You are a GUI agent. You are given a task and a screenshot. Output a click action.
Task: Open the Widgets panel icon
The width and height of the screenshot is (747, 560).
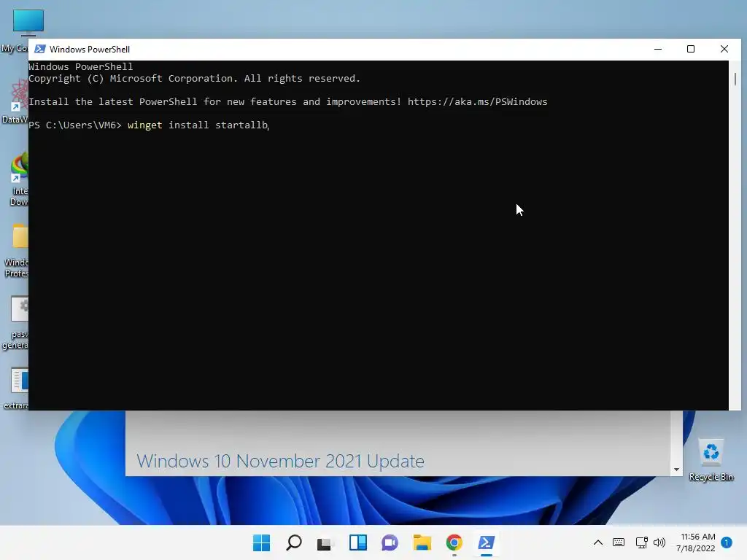357,542
